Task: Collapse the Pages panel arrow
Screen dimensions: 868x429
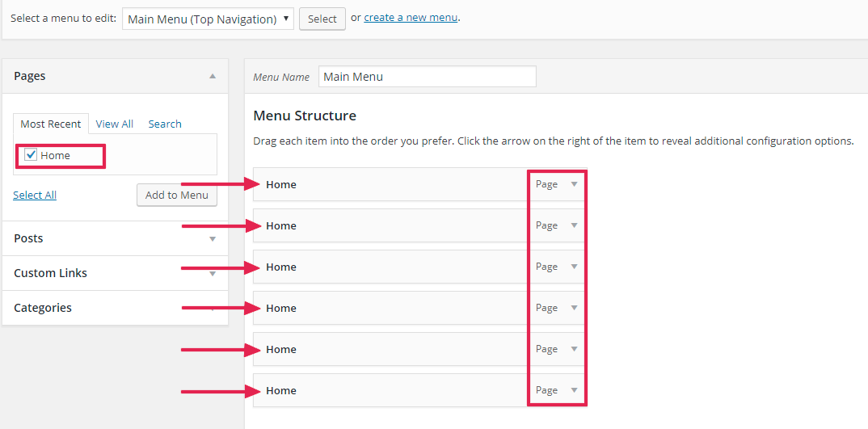Action: 213,76
